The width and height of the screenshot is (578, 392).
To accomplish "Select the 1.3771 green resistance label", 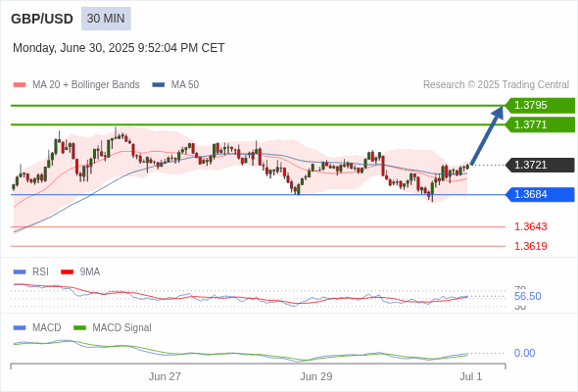I will pyautogui.click(x=540, y=124).
